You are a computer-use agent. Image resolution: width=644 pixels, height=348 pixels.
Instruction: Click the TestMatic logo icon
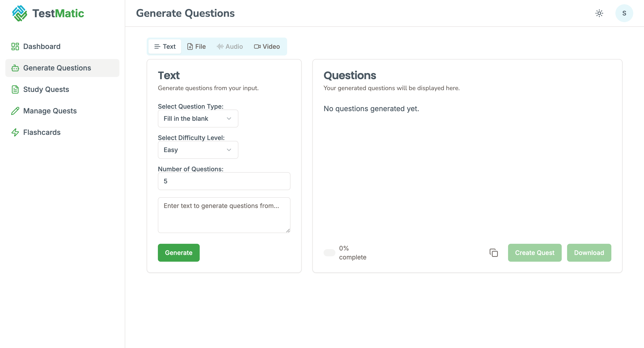coord(19,13)
